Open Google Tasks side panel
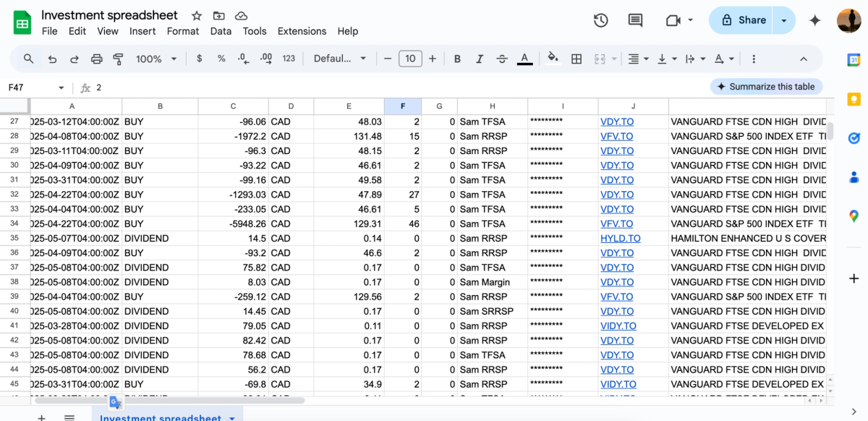 [854, 137]
